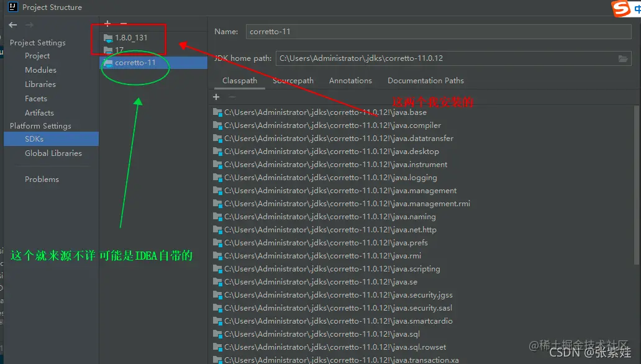Image resolution: width=641 pixels, height=364 pixels.
Task: Click the folder icon beside java.sql
Action: 217,334
